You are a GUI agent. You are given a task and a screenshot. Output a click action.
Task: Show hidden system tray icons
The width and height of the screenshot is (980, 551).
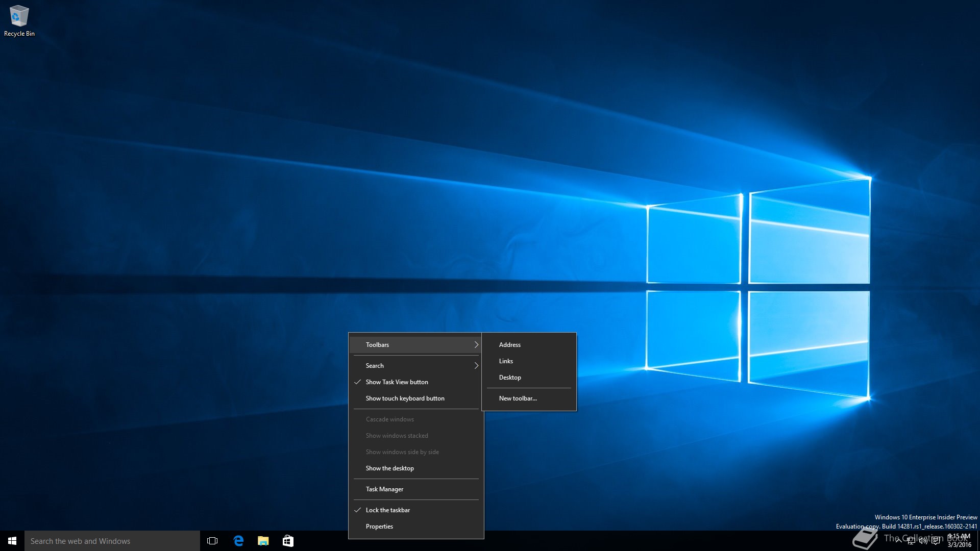click(898, 541)
